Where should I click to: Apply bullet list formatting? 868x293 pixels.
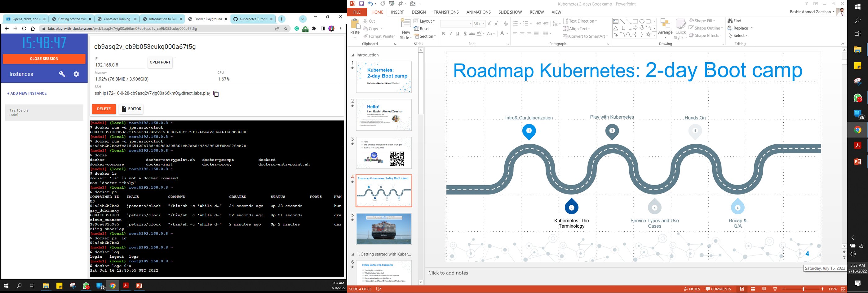(515, 24)
